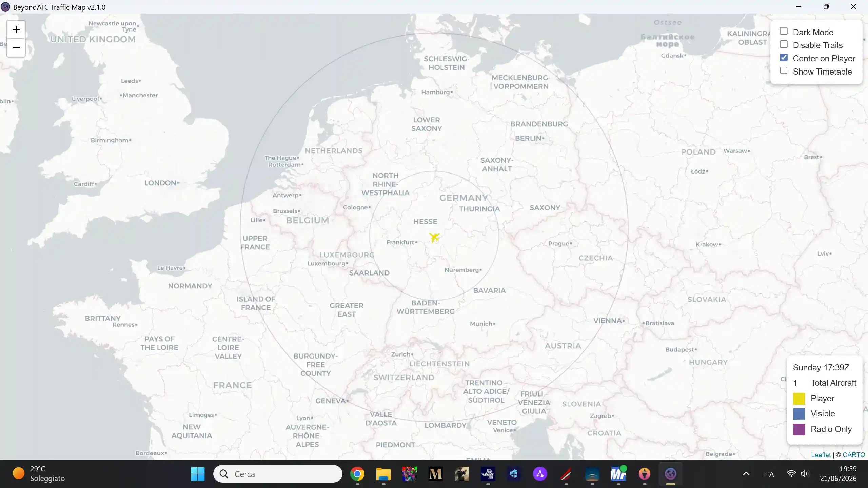The image size is (868, 488).
Task: Open File Explorer from taskbar
Action: pyautogui.click(x=383, y=474)
